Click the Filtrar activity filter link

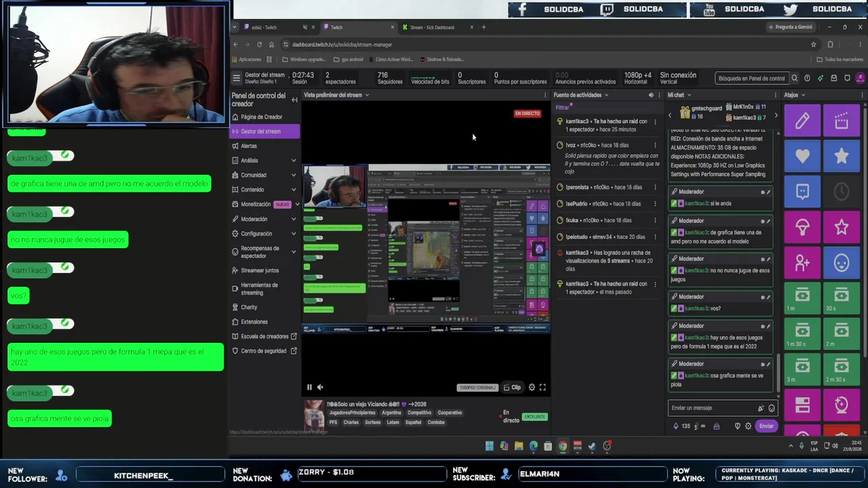tap(563, 108)
